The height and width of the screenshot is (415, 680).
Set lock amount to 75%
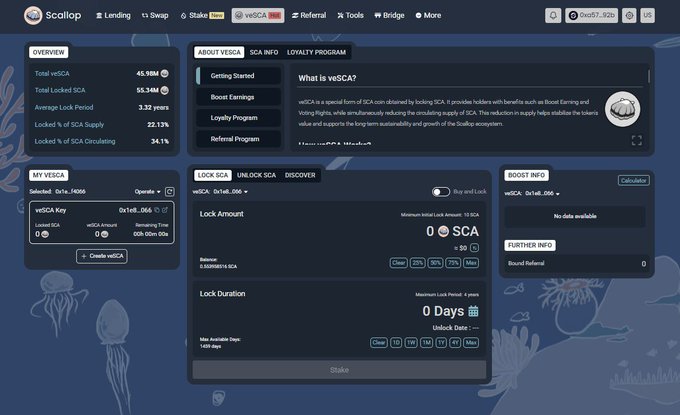click(453, 263)
